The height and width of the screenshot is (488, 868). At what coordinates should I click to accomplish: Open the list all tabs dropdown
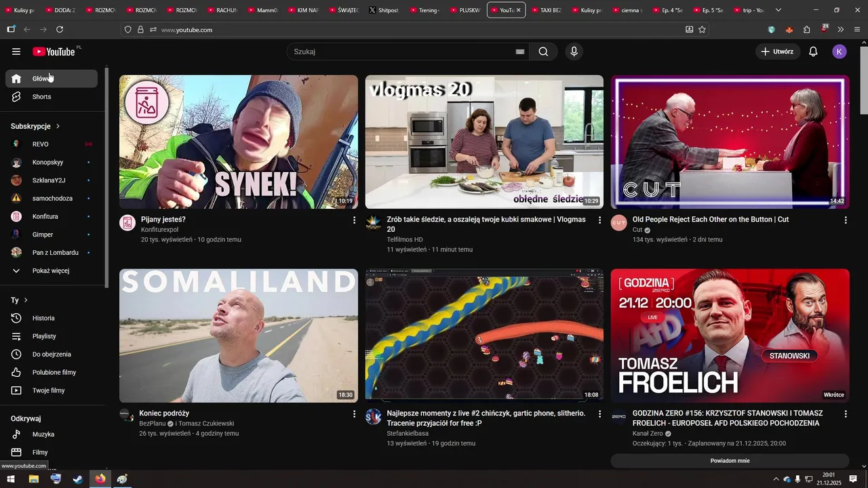pos(778,10)
